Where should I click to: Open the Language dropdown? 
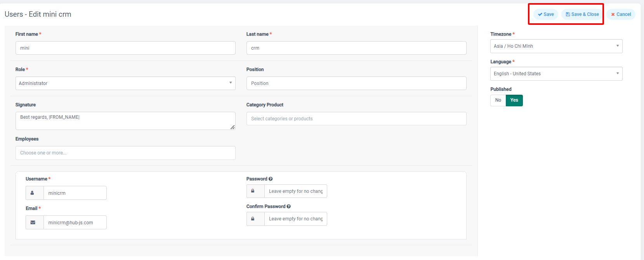556,74
